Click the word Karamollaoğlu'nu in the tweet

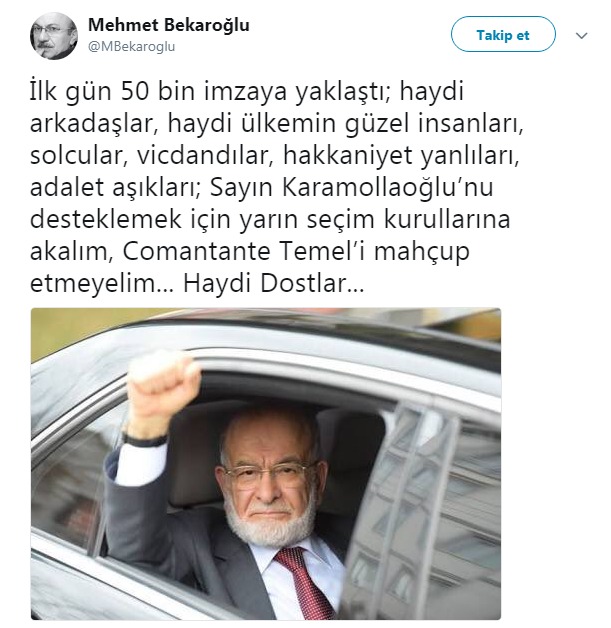[388, 187]
